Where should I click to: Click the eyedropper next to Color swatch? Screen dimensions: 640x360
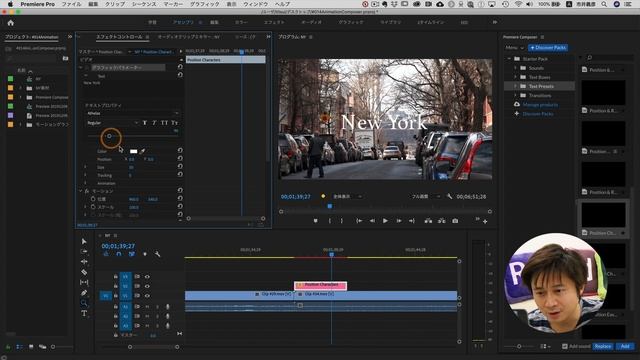(x=142, y=151)
